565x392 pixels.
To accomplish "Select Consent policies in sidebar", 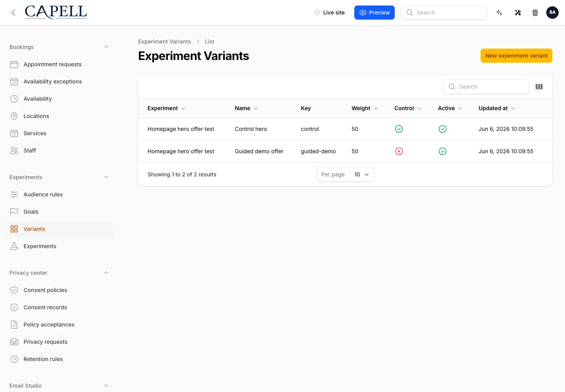I will pos(60,290).
